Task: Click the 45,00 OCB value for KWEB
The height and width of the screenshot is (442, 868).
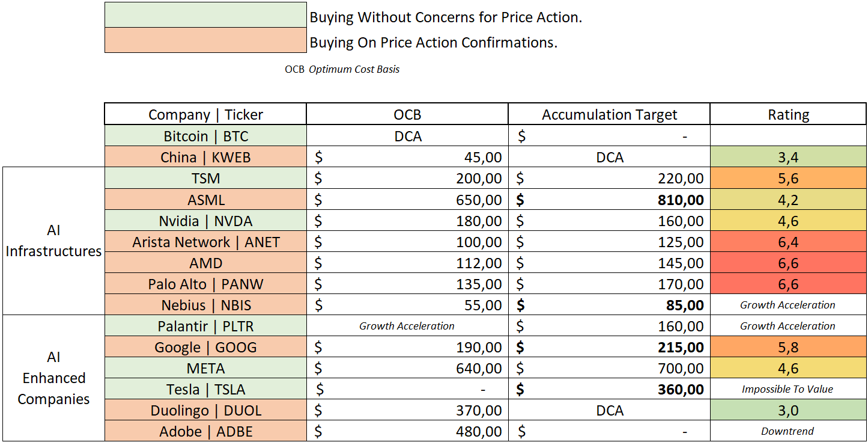Action: click(x=407, y=157)
